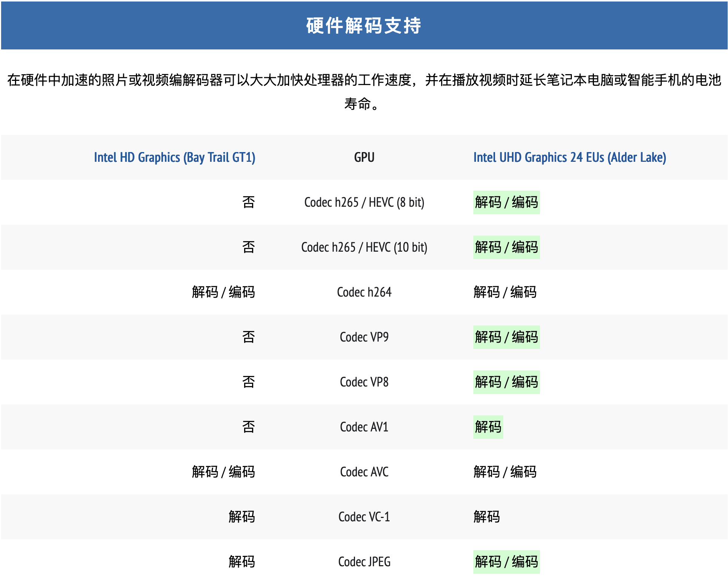Screen dimensions: 728x579
Task: Click the Codec VP8 row label
Action: 364,382
